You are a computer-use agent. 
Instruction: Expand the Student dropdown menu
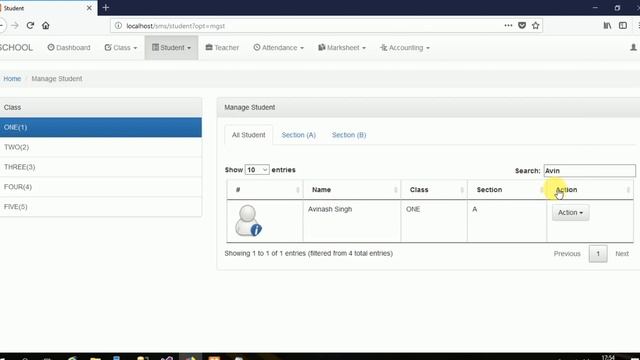coord(171,48)
